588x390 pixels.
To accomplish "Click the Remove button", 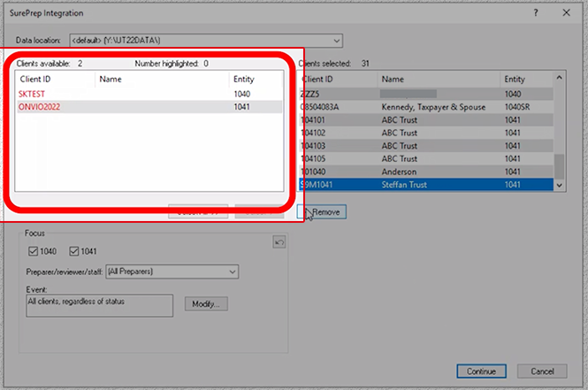I will 325,212.
